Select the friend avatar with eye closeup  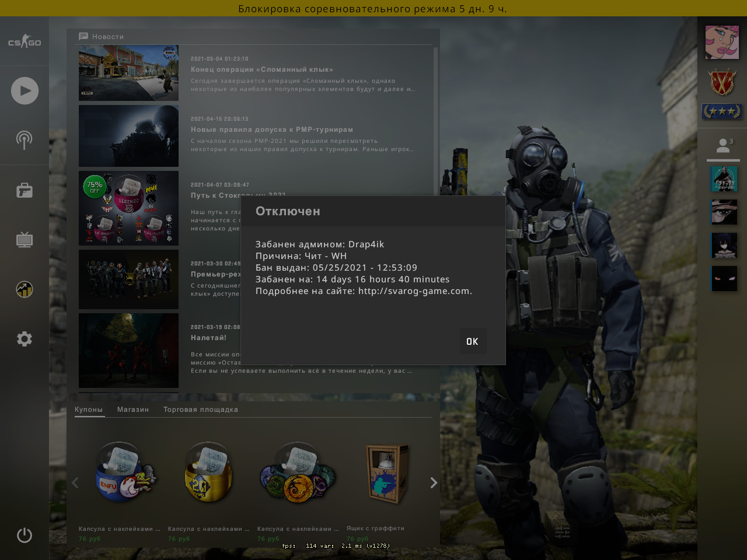coord(724,212)
